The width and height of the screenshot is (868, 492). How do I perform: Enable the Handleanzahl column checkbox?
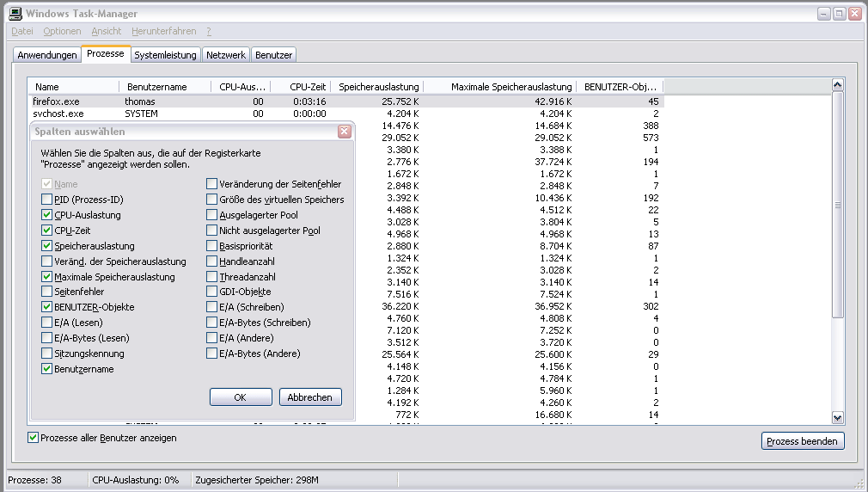[x=211, y=261]
